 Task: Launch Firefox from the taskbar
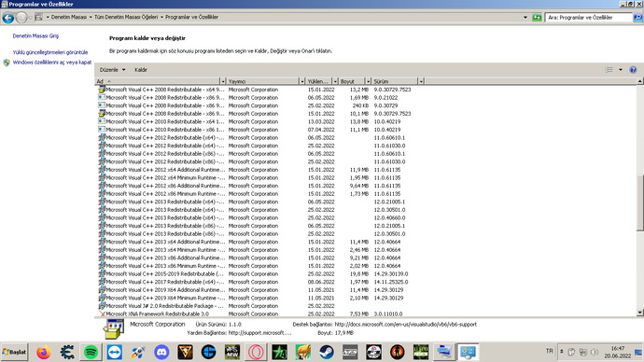(x=44, y=352)
